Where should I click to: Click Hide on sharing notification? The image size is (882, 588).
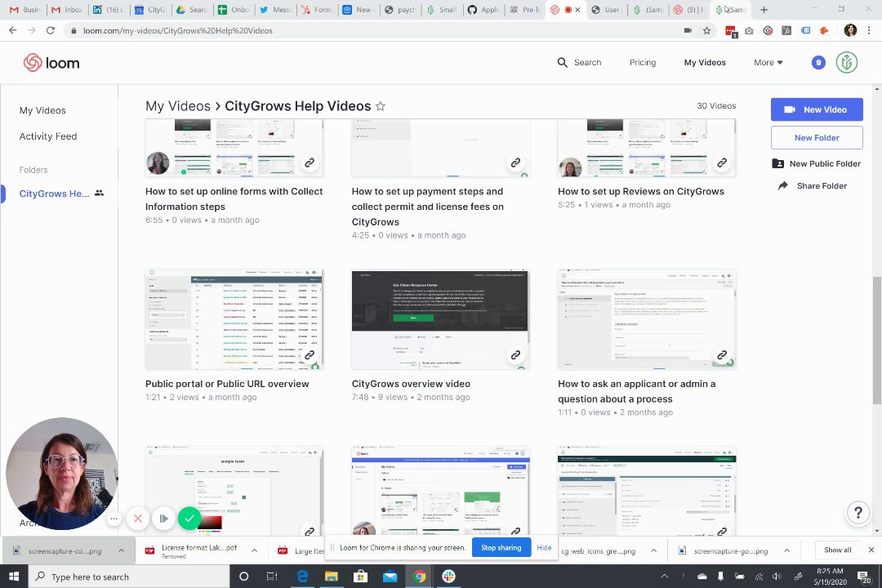tap(544, 547)
